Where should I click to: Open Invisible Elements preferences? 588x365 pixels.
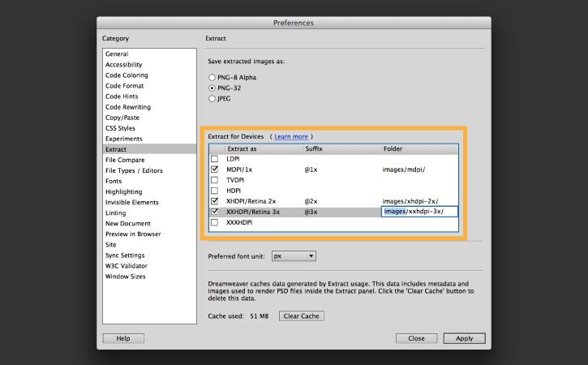[x=149, y=202]
